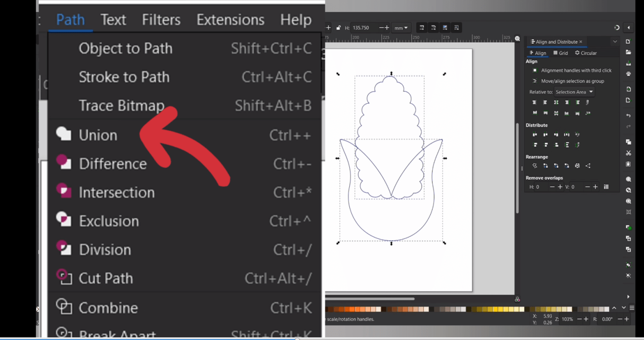Expand the dock panel chevron menu
This screenshot has height=340, width=644.
(x=615, y=42)
